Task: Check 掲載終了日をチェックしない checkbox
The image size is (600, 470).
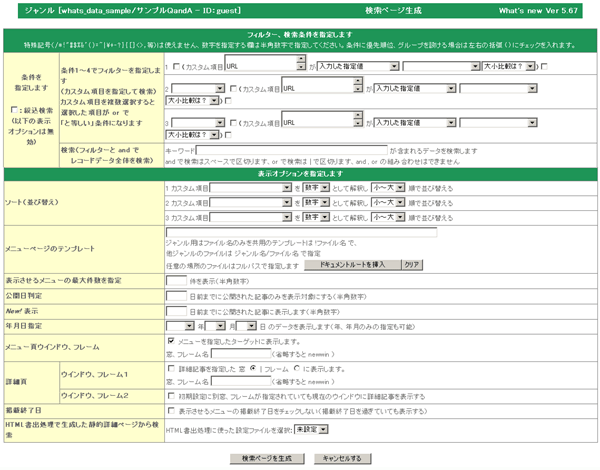Action: point(171,411)
